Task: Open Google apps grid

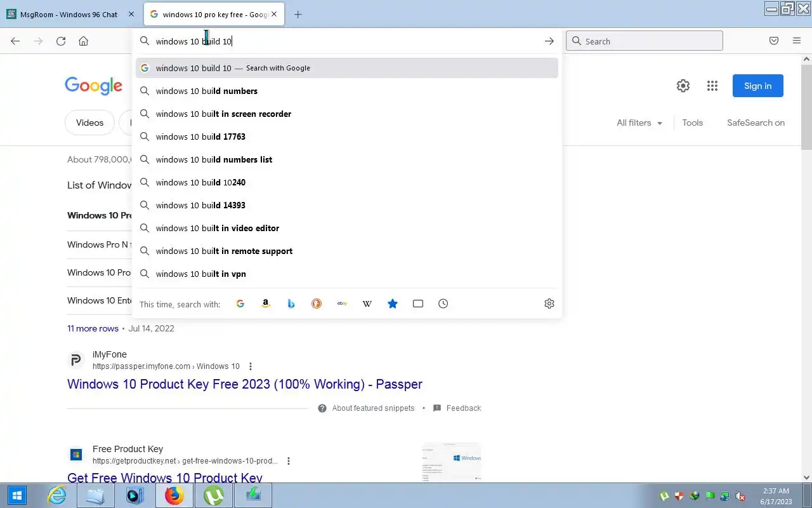Action: 712,86
